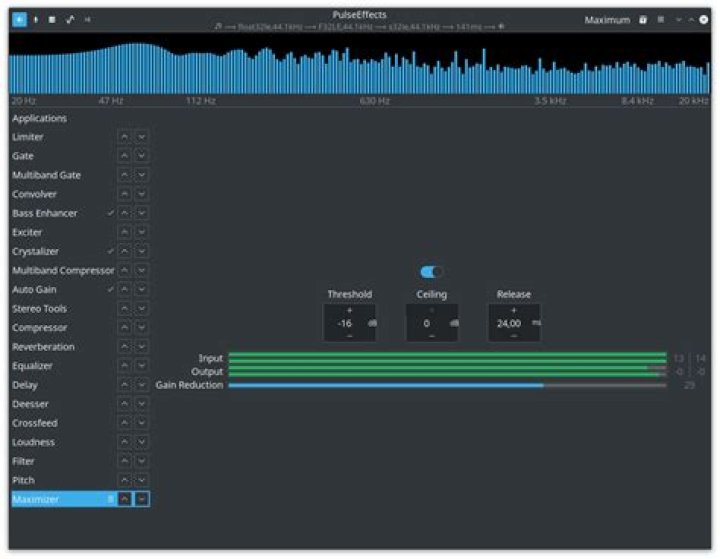
Task: Decrease Ceiling with minus button
Action: (432, 336)
